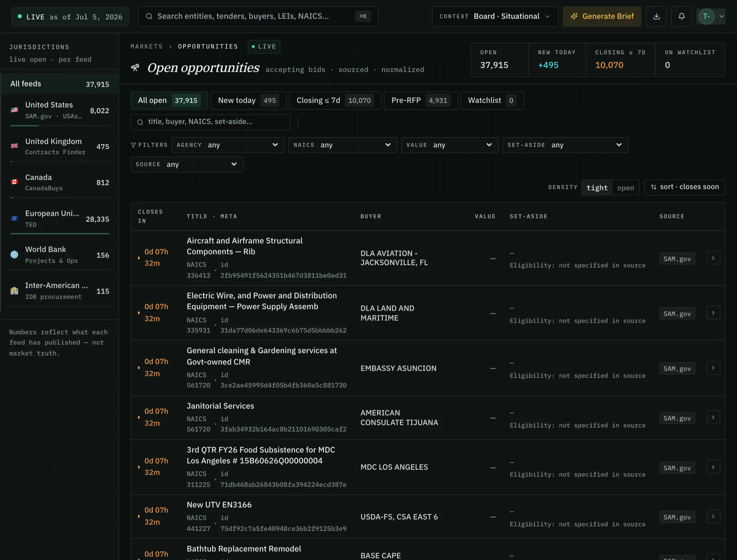The width and height of the screenshot is (737, 560).
Task: Open the NAICS filter dropdown
Action: 343,145
